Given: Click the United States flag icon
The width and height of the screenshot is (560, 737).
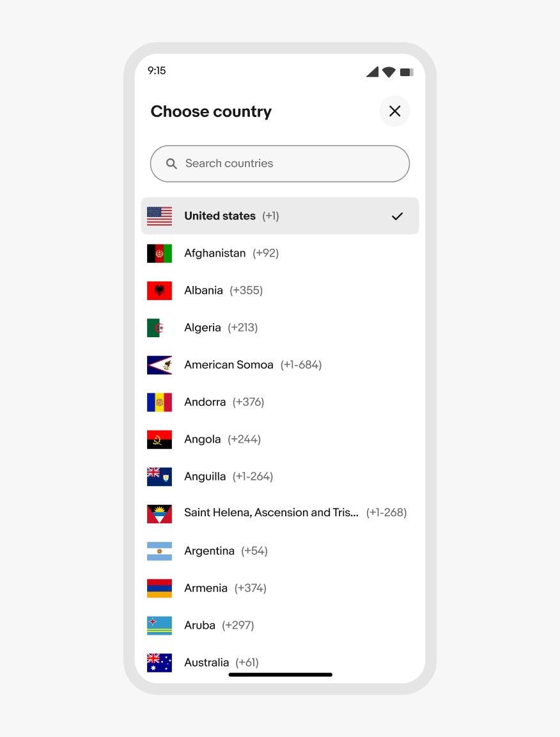Looking at the screenshot, I should (x=159, y=216).
